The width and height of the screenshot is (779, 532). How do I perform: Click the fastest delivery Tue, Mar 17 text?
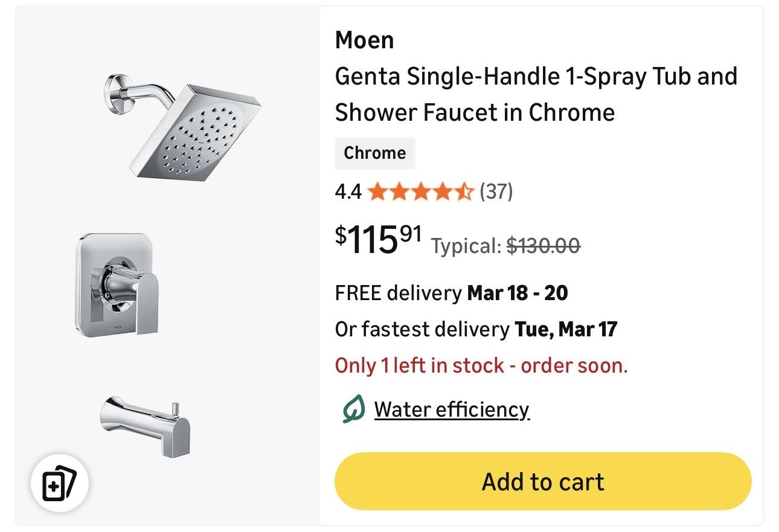coord(476,329)
